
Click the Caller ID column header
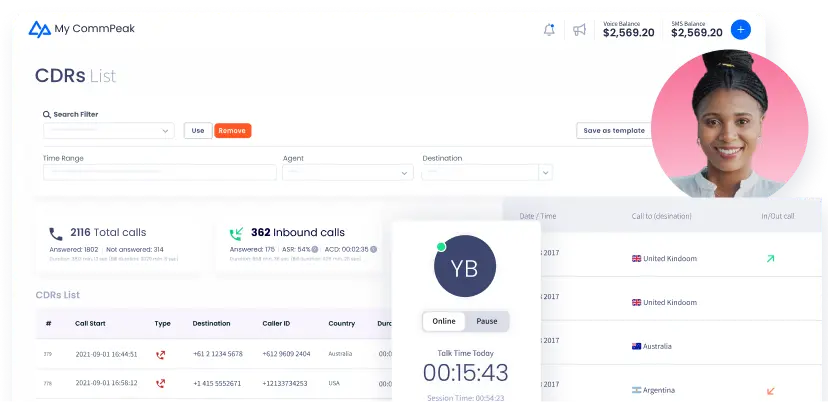click(x=276, y=323)
